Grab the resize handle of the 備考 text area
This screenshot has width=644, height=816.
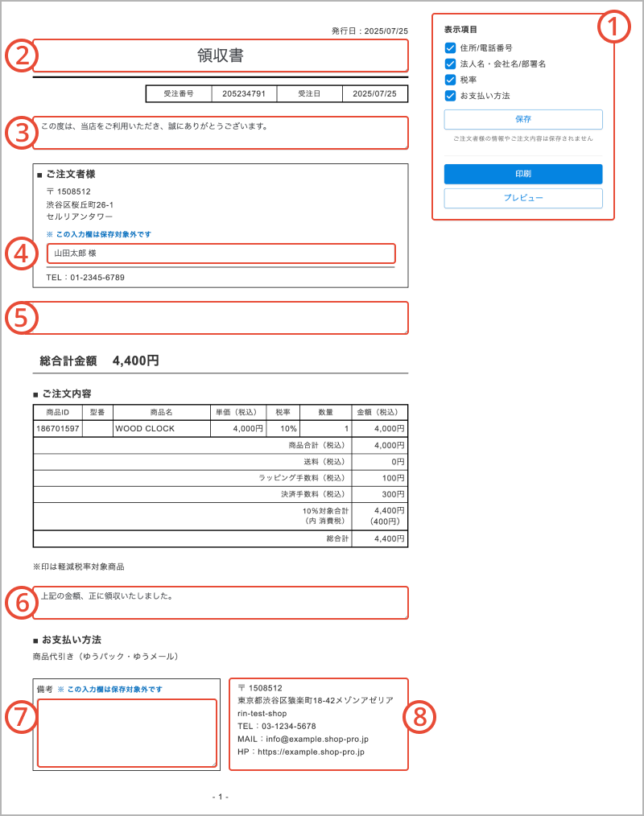[213, 764]
